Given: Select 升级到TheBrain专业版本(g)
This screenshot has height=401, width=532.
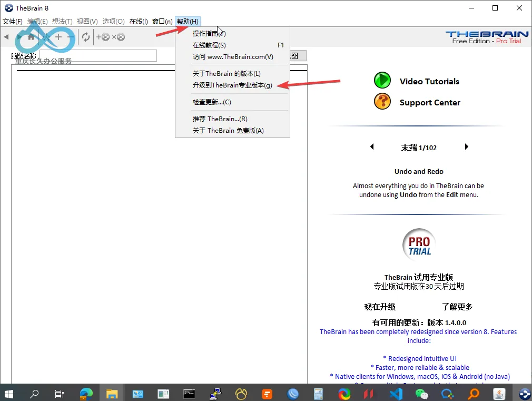Looking at the screenshot, I should [x=232, y=85].
